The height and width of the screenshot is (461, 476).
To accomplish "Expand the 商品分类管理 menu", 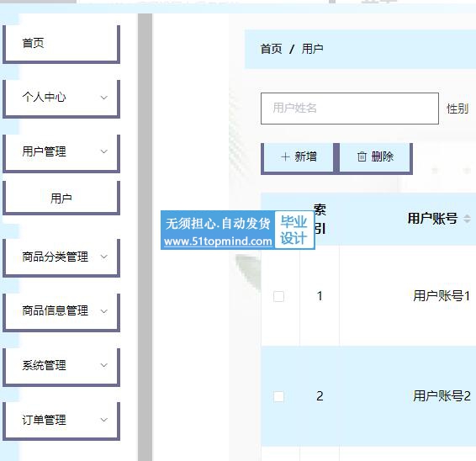I will coord(61,257).
